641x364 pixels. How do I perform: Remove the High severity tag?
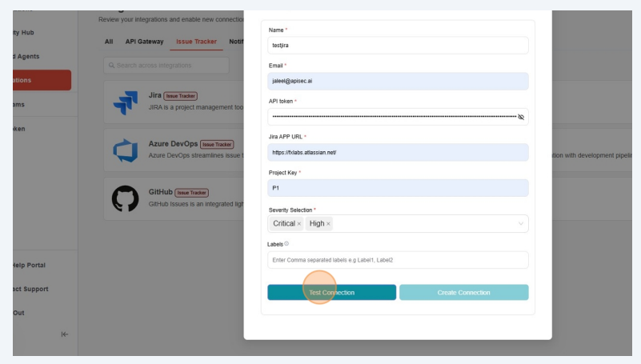coord(328,224)
